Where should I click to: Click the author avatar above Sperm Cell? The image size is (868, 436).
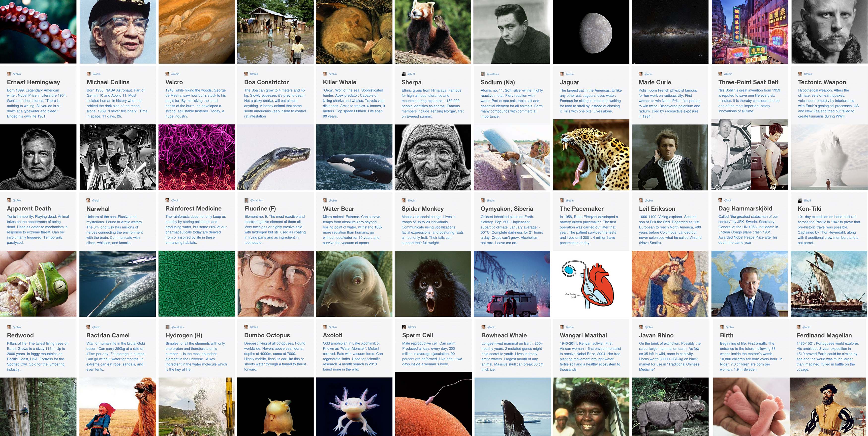point(404,327)
